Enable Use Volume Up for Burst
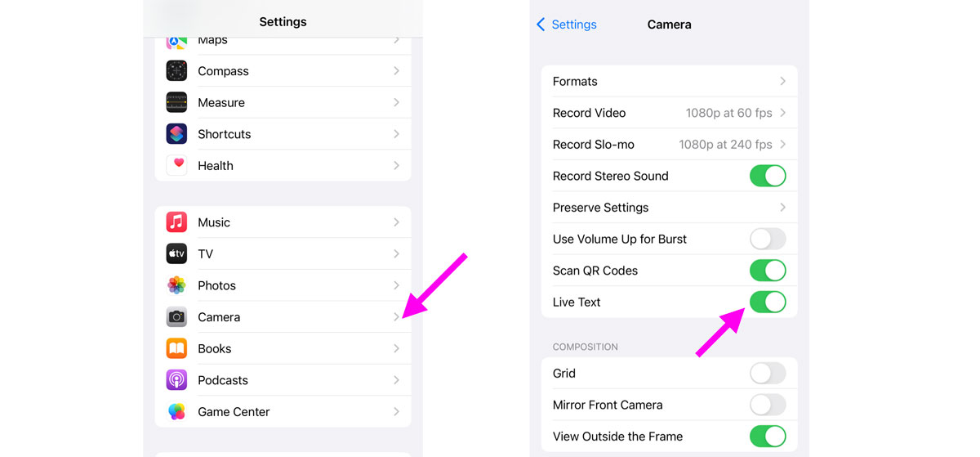 point(768,239)
